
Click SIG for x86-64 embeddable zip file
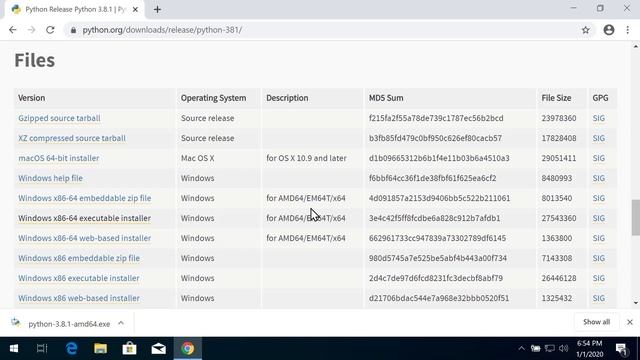click(x=598, y=198)
